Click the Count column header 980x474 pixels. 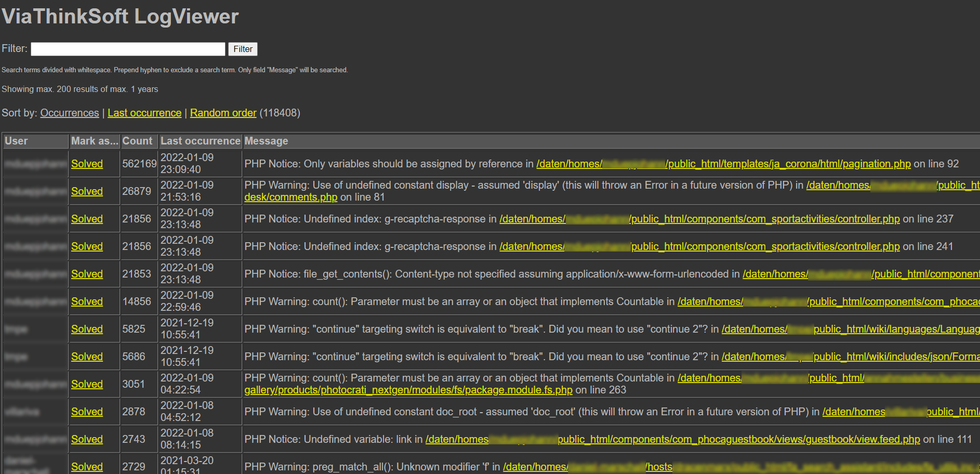[139, 141]
